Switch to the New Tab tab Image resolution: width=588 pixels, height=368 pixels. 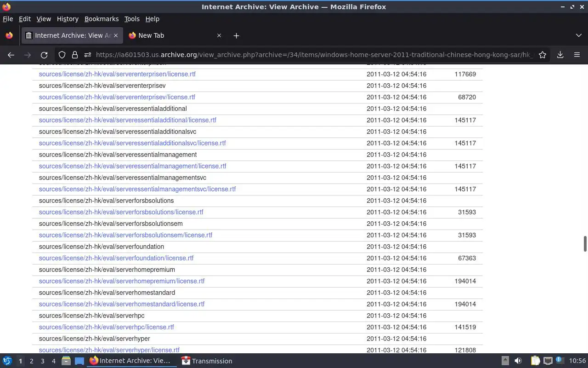click(175, 35)
